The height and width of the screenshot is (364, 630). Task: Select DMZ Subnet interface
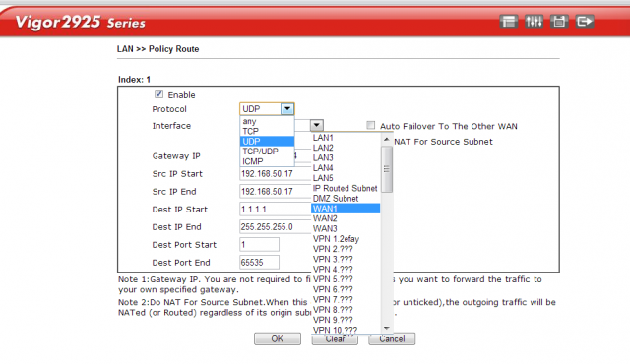tap(346, 199)
